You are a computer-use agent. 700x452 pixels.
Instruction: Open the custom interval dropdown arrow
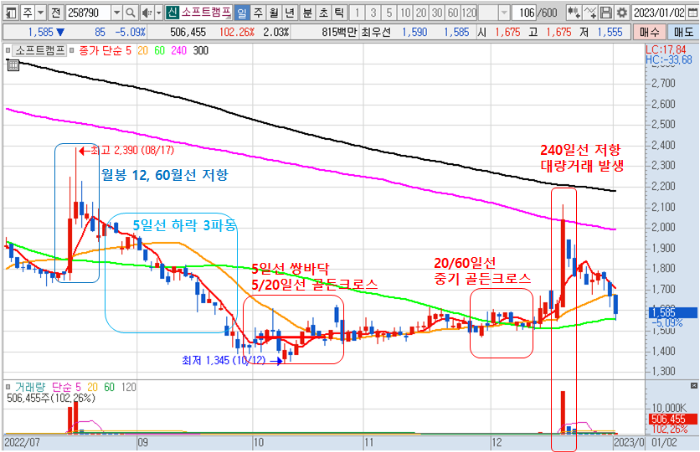pyautogui.click(x=504, y=13)
